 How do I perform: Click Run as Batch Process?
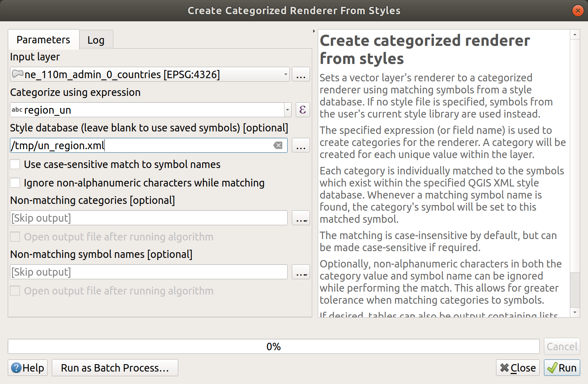(115, 368)
